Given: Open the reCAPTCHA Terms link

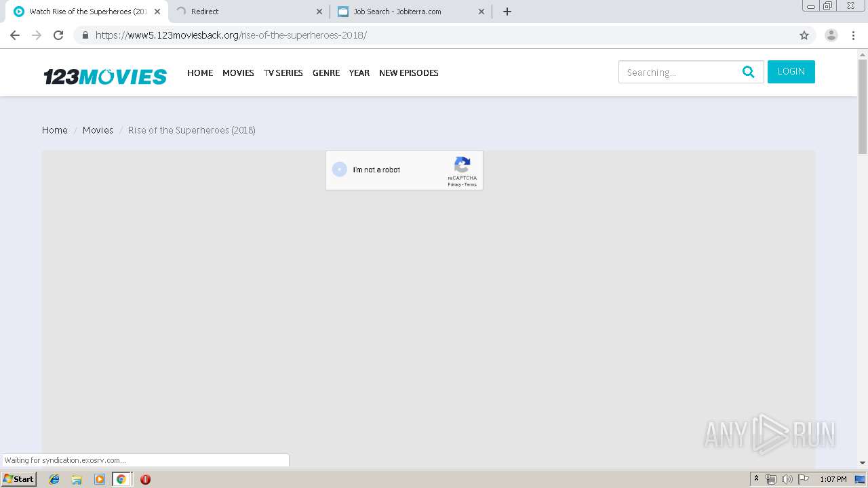Looking at the screenshot, I should (471, 184).
